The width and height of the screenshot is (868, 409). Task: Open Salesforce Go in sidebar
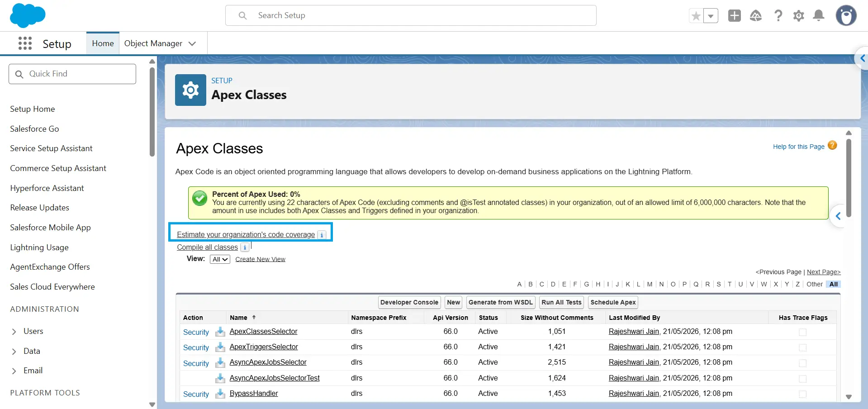pyautogui.click(x=34, y=129)
